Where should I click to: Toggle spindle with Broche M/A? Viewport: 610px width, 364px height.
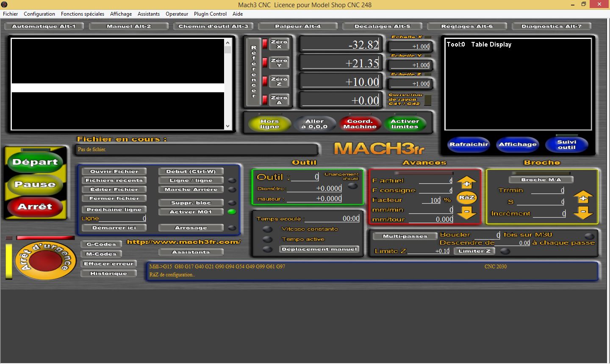click(x=541, y=179)
